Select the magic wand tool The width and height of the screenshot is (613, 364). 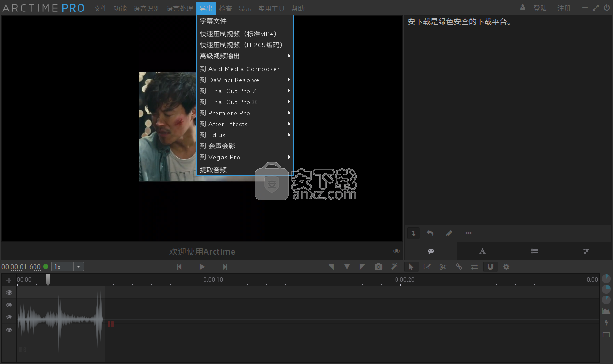click(394, 267)
